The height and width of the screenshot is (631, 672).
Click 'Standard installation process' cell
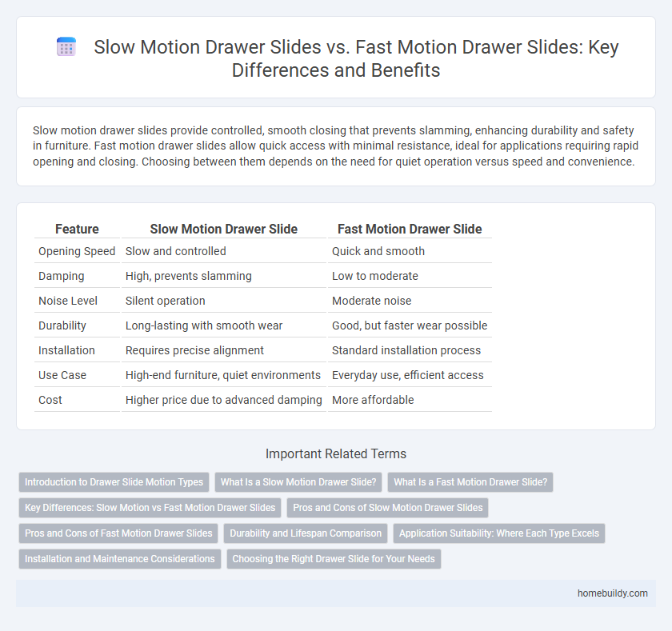point(410,350)
